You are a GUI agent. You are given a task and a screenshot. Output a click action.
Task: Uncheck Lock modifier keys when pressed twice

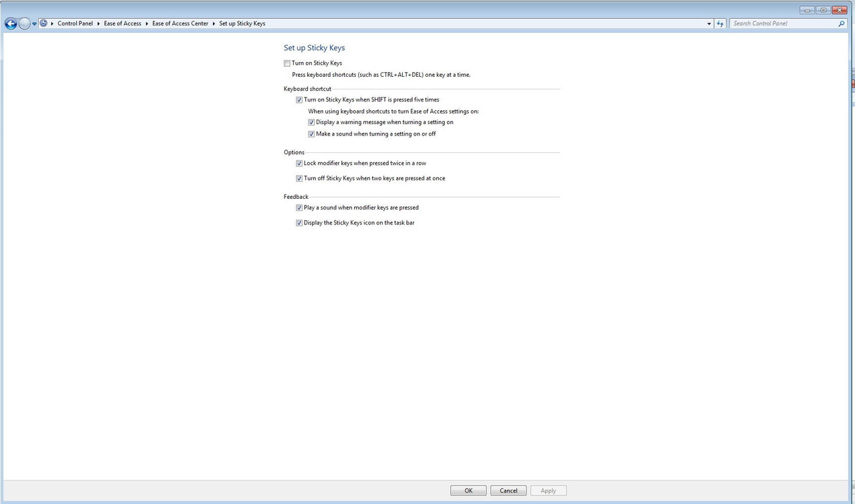point(299,163)
